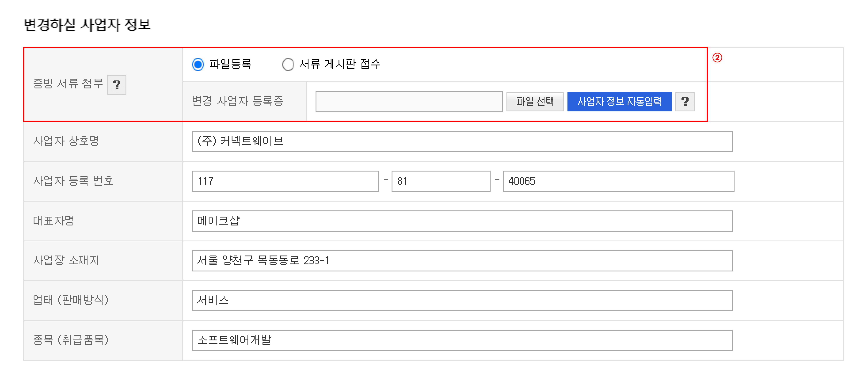
Task: Click registration number field containing 117
Action: click(285, 181)
